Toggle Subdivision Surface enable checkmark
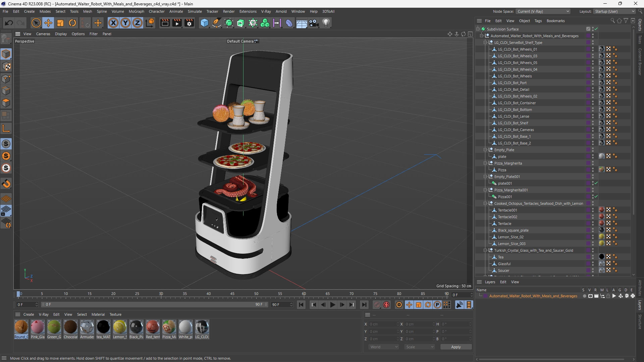Image resolution: width=644 pixels, height=362 pixels. (596, 29)
